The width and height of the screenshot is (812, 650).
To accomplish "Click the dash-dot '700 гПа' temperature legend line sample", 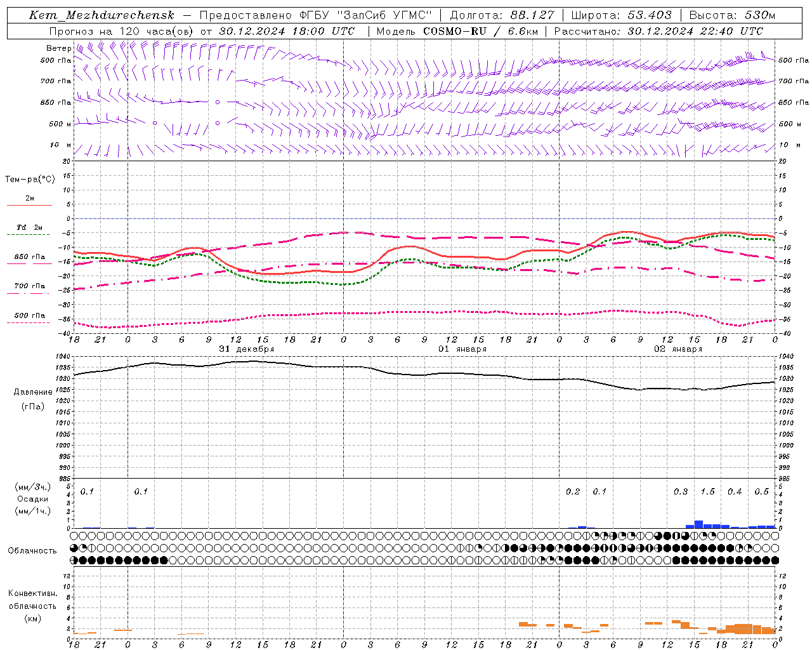I will (29, 293).
